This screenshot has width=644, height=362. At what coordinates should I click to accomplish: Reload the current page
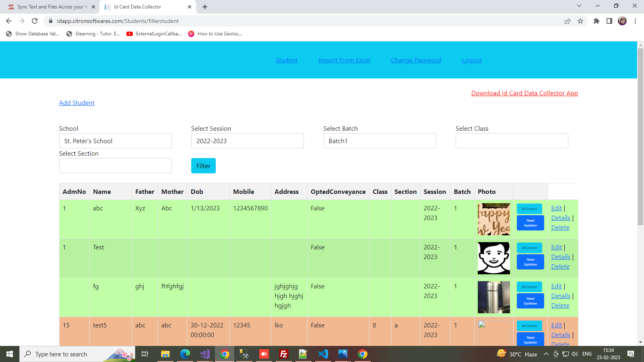(x=35, y=21)
